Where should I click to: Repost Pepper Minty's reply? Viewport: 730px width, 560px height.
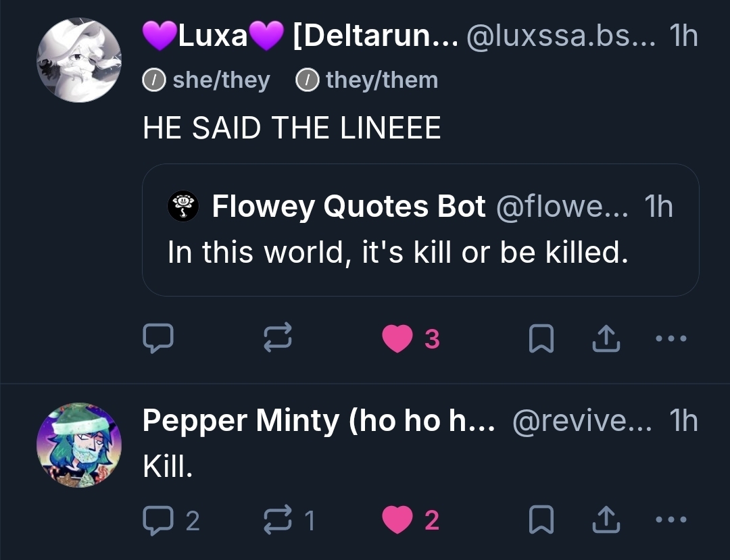tap(277, 519)
